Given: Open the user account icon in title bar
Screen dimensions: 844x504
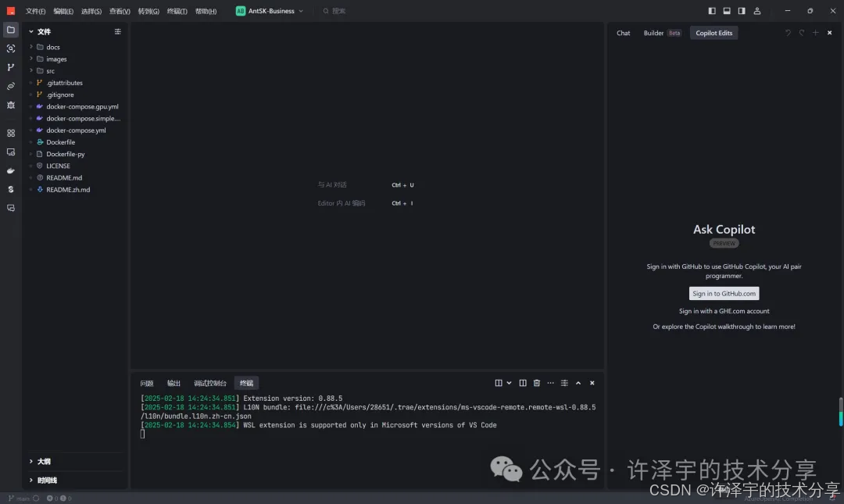Looking at the screenshot, I should pyautogui.click(x=756, y=11).
